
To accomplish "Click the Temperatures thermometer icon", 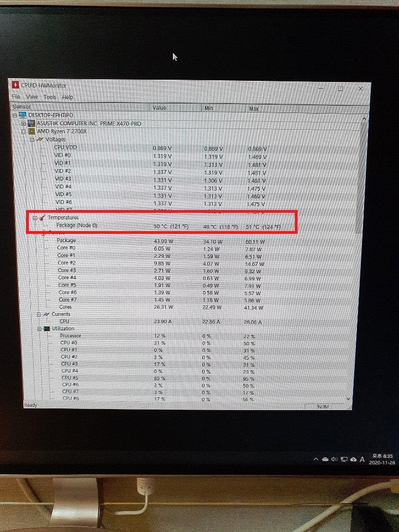I will click(43, 217).
